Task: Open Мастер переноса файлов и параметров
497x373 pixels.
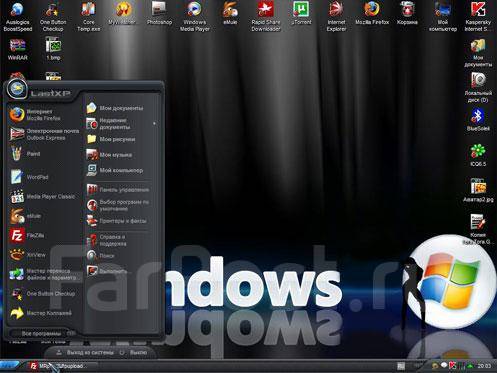Action: (x=44, y=274)
